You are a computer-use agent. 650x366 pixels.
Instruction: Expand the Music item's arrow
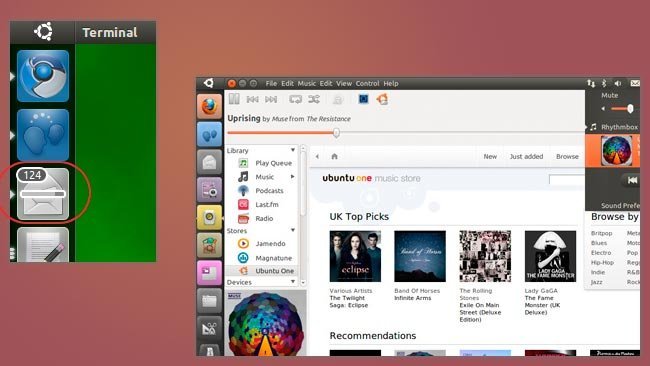pyautogui.click(x=293, y=177)
